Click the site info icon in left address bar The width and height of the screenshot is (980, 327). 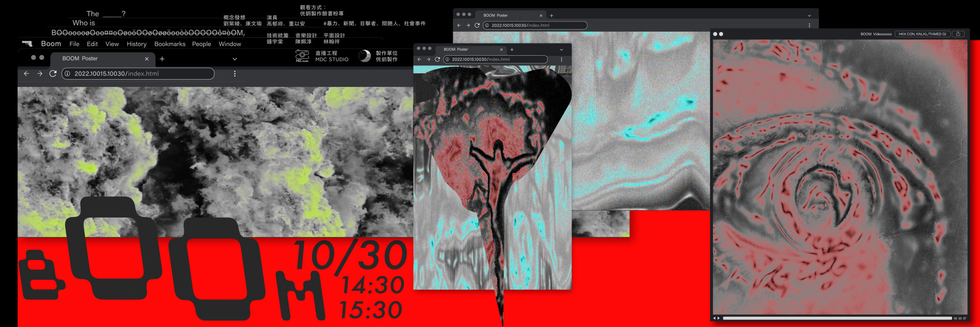point(67,74)
